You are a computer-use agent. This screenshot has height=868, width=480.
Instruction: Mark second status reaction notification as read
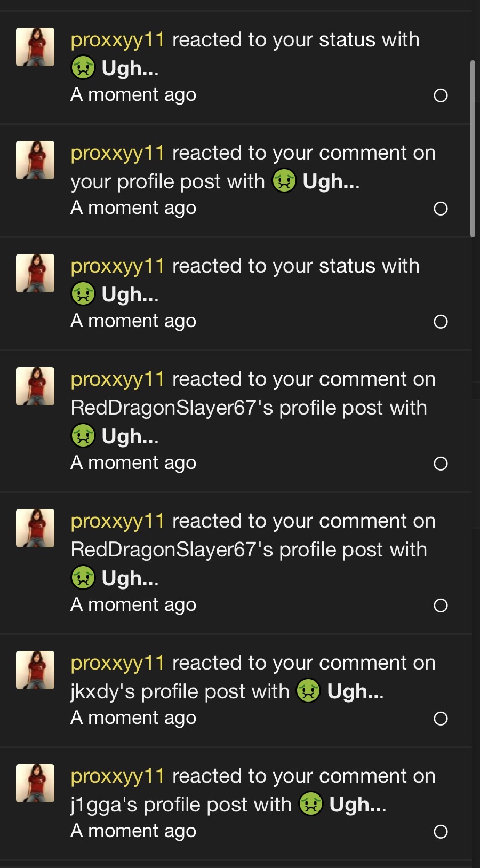[x=441, y=322]
